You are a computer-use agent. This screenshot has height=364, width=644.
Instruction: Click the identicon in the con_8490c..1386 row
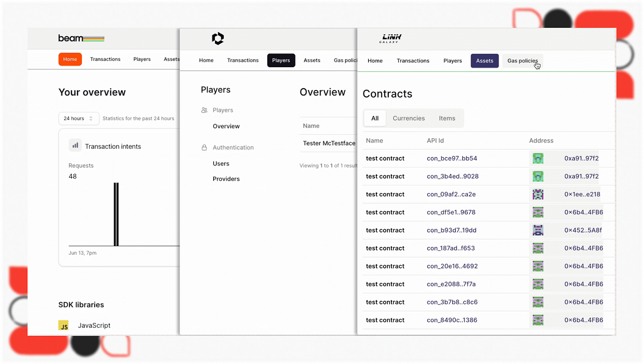pyautogui.click(x=538, y=320)
